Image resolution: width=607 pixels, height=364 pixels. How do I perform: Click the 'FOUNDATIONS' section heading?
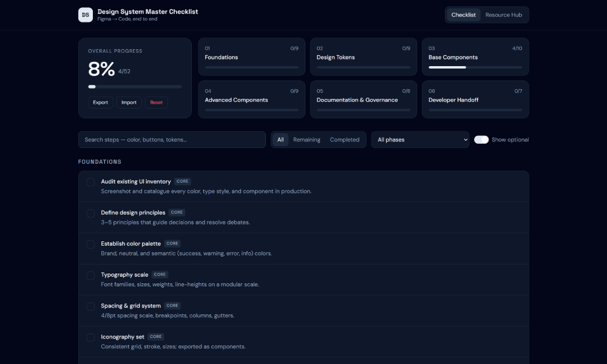(100, 162)
